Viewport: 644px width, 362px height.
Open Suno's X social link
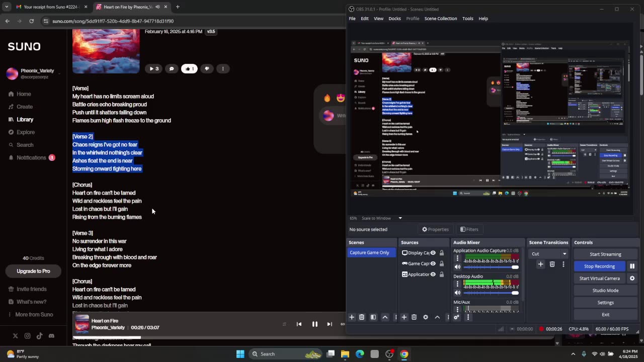point(15,336)
